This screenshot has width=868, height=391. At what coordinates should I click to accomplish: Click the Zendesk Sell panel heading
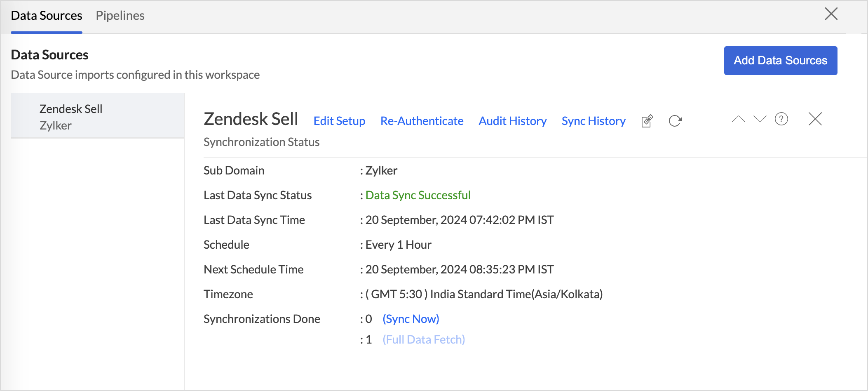click(251, 119)
